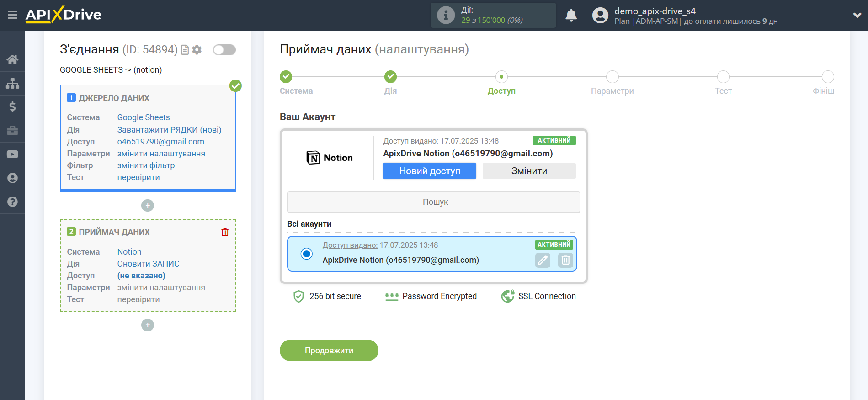Screen dimensions: 868x400
Task: Click the (не вказано) access link
Action: point(141,276)
